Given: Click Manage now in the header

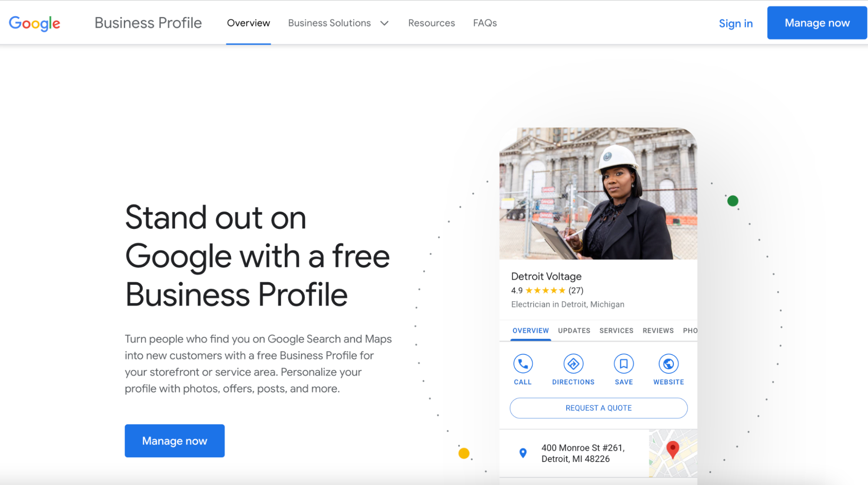Looking at the screenshot, I should pyautogui.click(x=817, y=23).
